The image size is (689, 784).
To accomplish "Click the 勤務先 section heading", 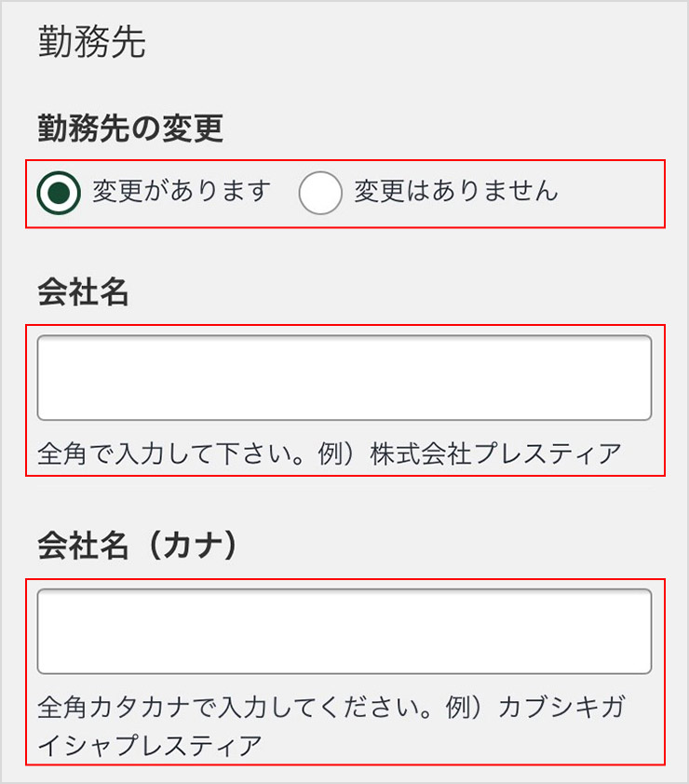I will point(91,43).
